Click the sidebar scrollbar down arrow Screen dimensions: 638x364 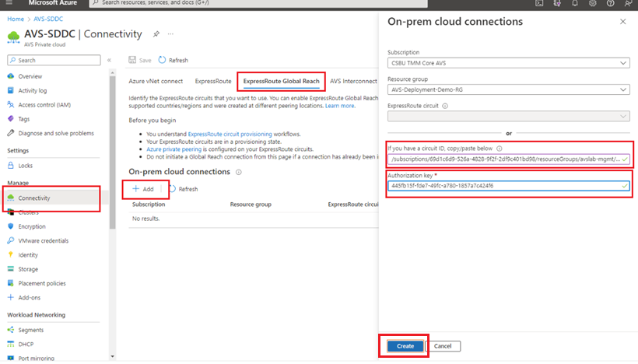click(x=112, y=357)
